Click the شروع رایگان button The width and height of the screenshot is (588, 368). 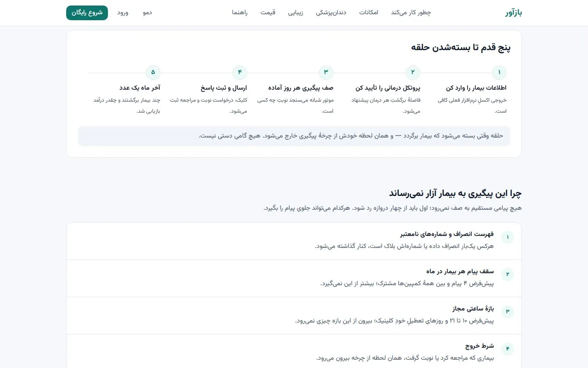pyautogui.click(x=87, y=13)
